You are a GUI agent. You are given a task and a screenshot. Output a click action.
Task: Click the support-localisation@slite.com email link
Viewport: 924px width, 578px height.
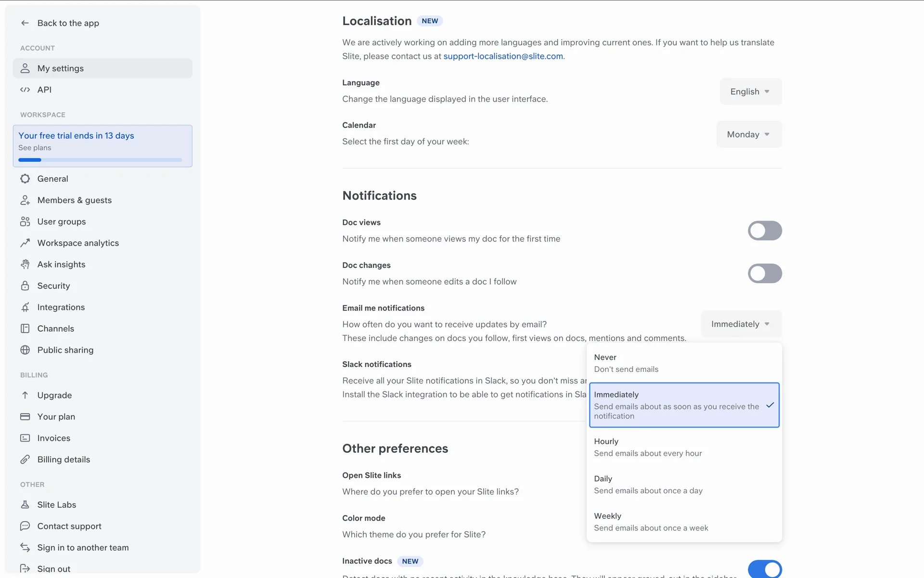(503, 56)
